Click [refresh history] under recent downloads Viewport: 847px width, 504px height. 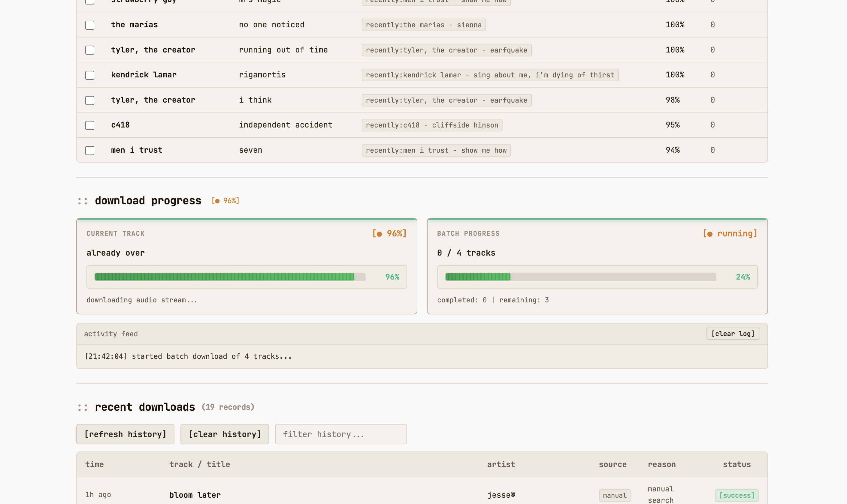point(126,434)
